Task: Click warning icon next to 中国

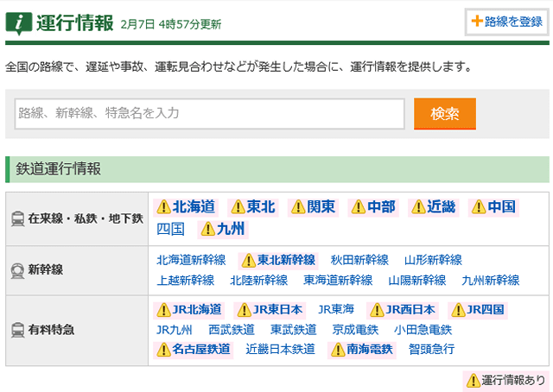Action: (x=479, y=207)
